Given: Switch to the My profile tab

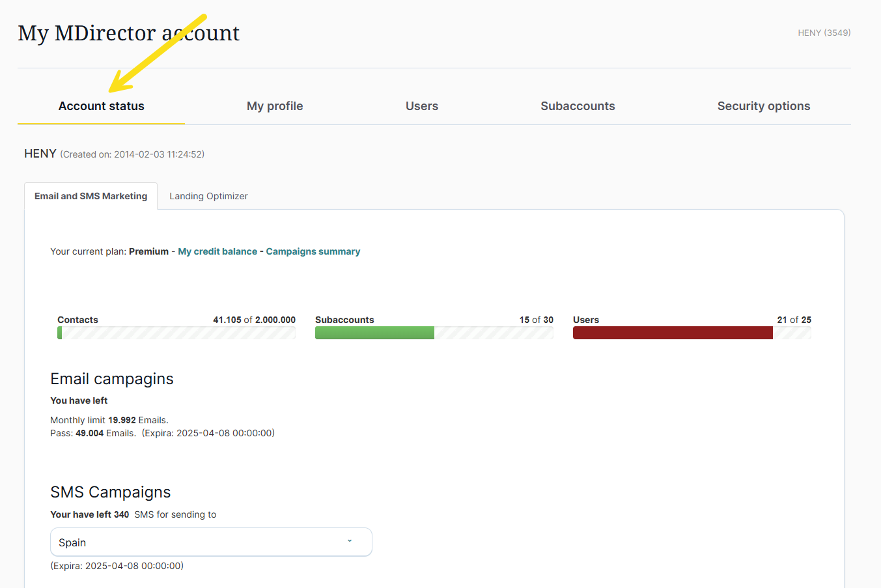Looking at the screenshot, I should [275, 106].
